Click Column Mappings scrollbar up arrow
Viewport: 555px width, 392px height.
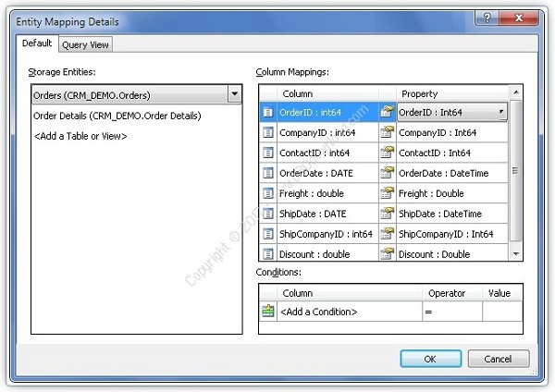(516, 92)
